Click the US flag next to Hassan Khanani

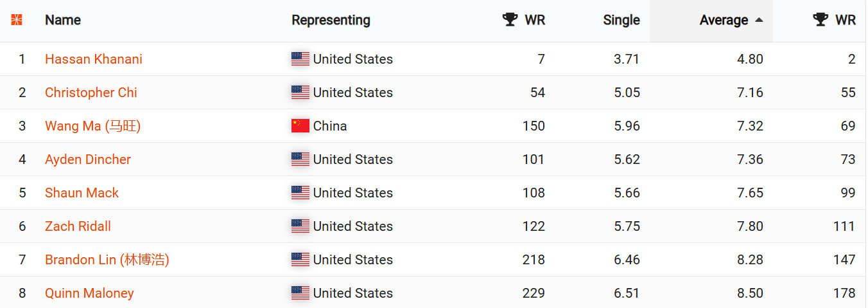(x=300, y=59)
